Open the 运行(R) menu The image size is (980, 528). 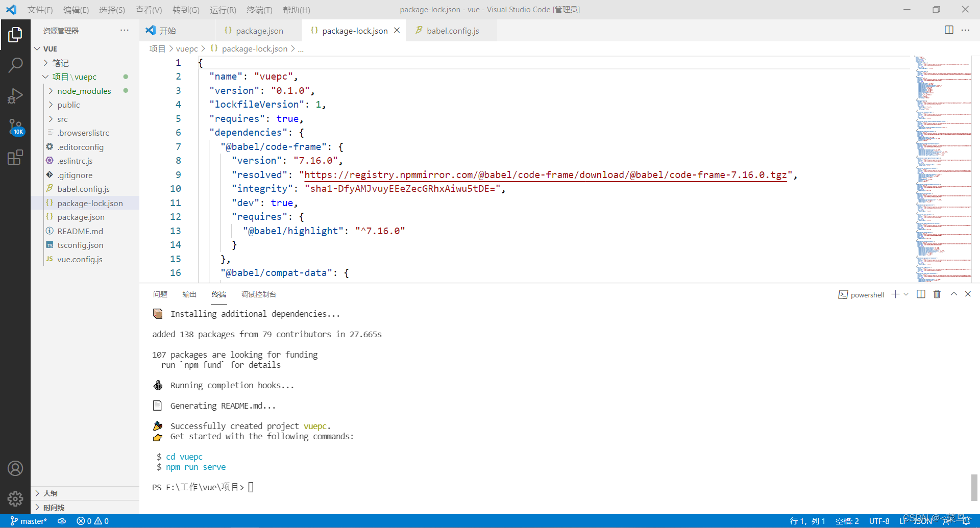[223, 10]
